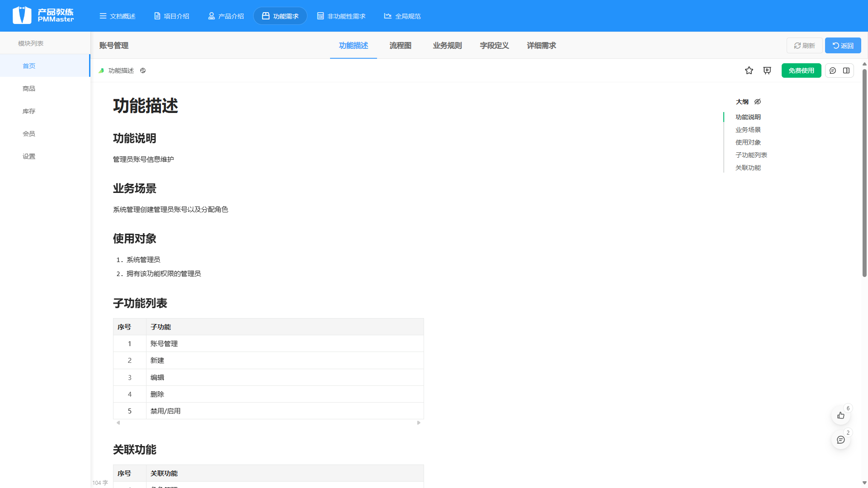Screen dimensions: 868x488
Task: Select 首页 in module list
Action: pyautogui.click(x=45, y=66)
